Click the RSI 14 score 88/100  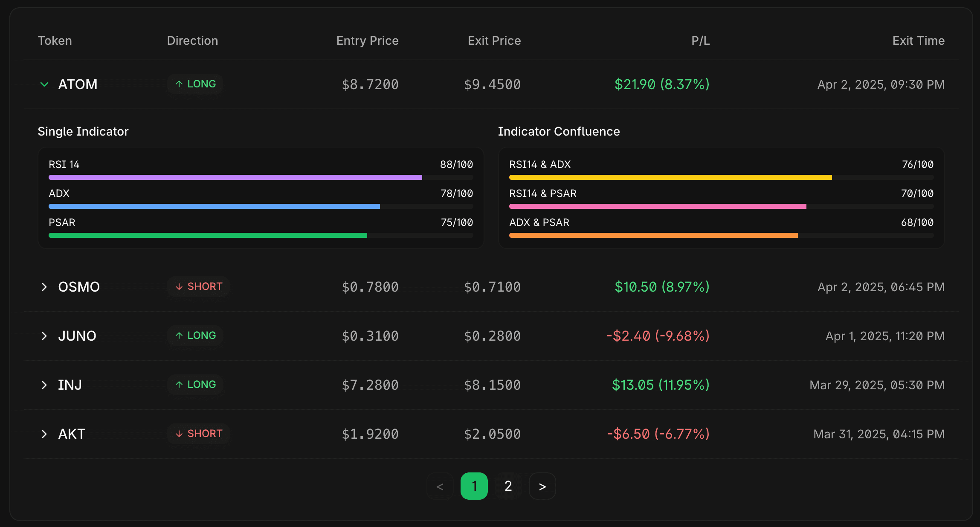pos(457,165)
